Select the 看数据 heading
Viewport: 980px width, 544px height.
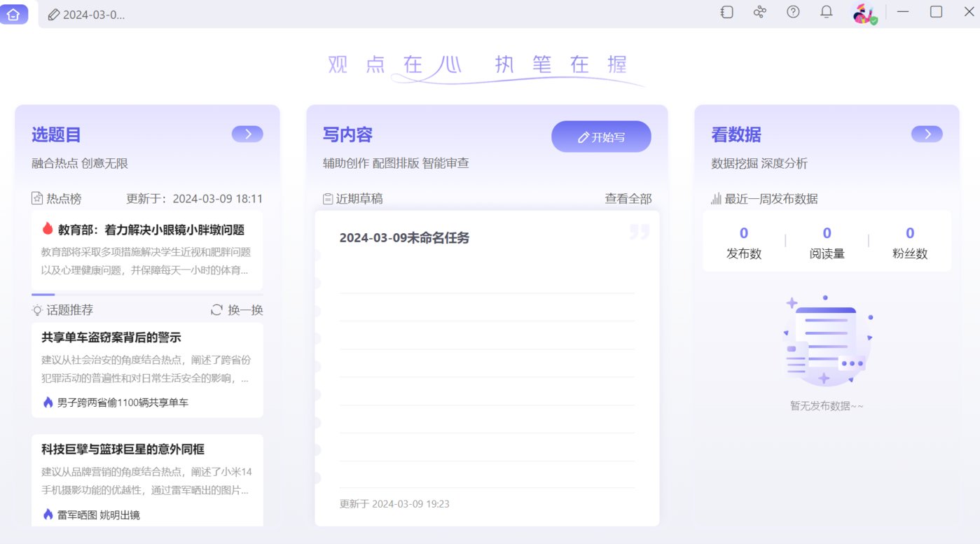(x=736, y=134)
